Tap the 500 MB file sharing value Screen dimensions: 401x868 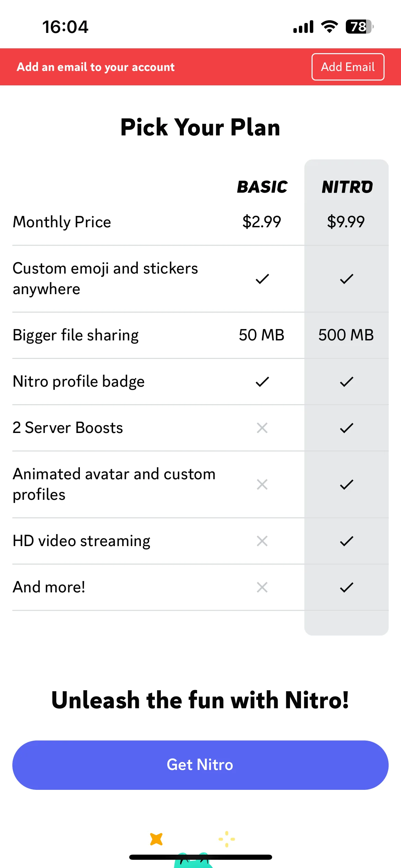pos(346,335)
